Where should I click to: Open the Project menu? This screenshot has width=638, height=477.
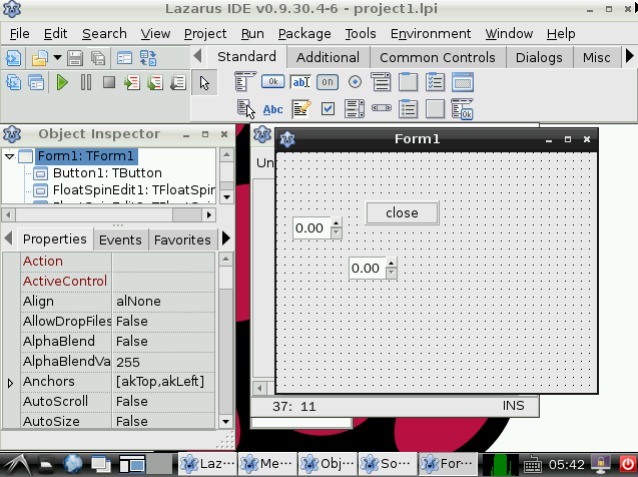pos(205,33)
